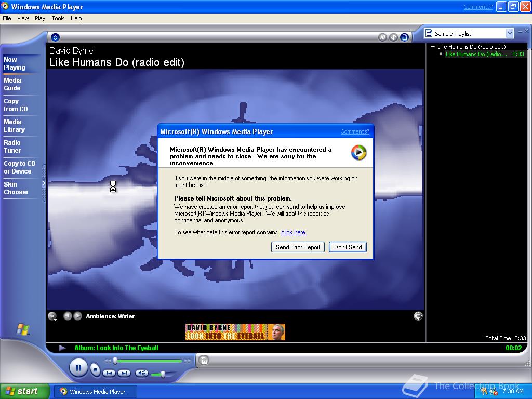Toggle the menu bar with the round arrow button
This screenshot has height=399, width=532.
point(55,37)
